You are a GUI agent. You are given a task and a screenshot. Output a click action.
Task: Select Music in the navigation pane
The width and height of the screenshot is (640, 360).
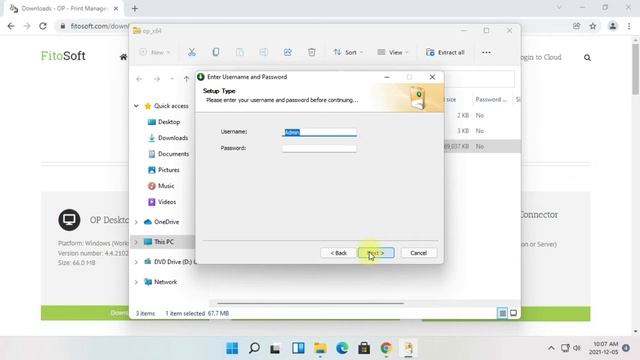pyautogui.click(x=166, y=186)
